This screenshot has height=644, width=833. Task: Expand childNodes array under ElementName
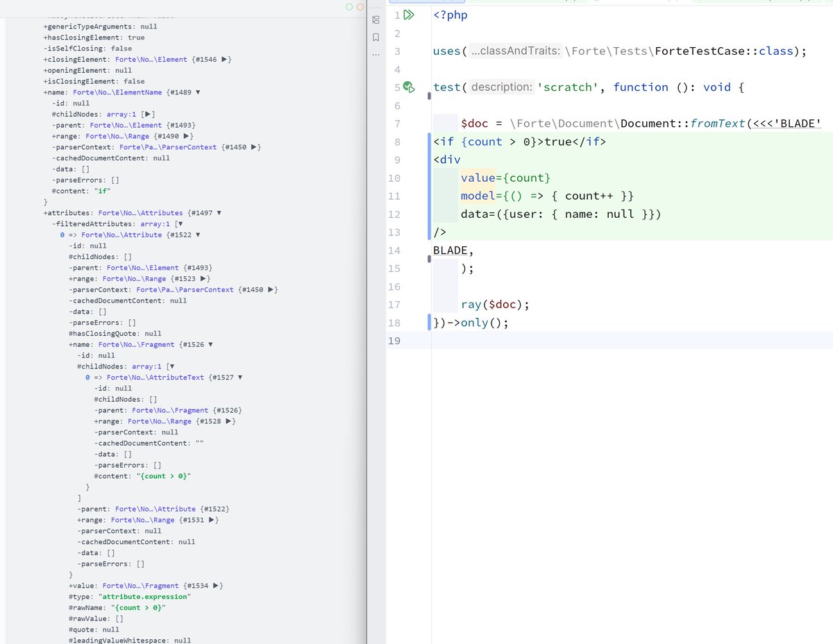149,114
